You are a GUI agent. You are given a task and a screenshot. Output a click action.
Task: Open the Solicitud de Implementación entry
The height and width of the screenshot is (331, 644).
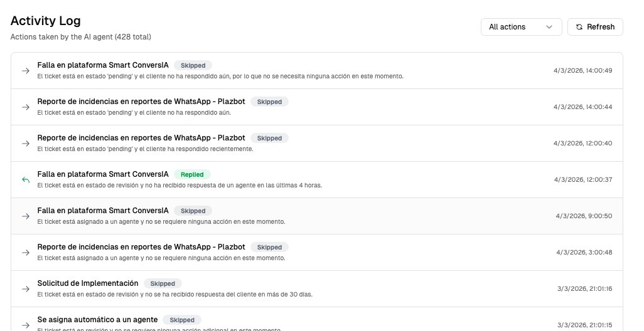[88, 283]
